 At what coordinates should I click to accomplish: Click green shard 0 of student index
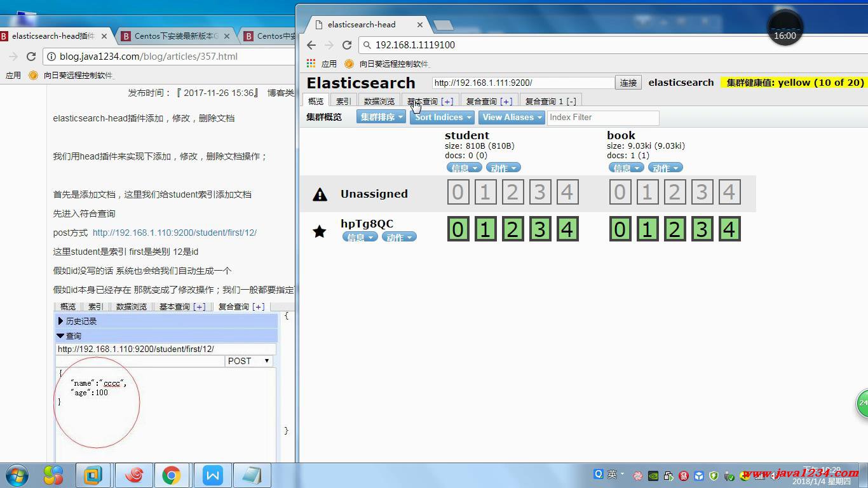[458, 229]
